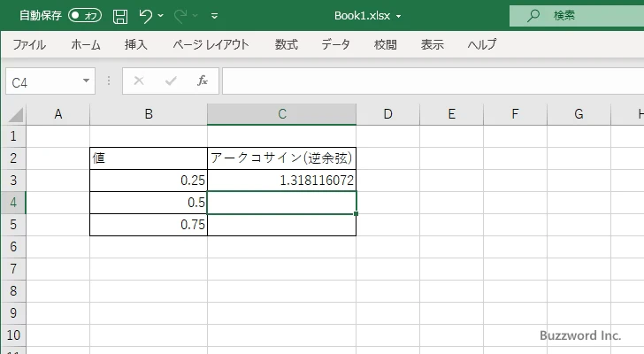Open the データ tab

(x=335, y=44)
